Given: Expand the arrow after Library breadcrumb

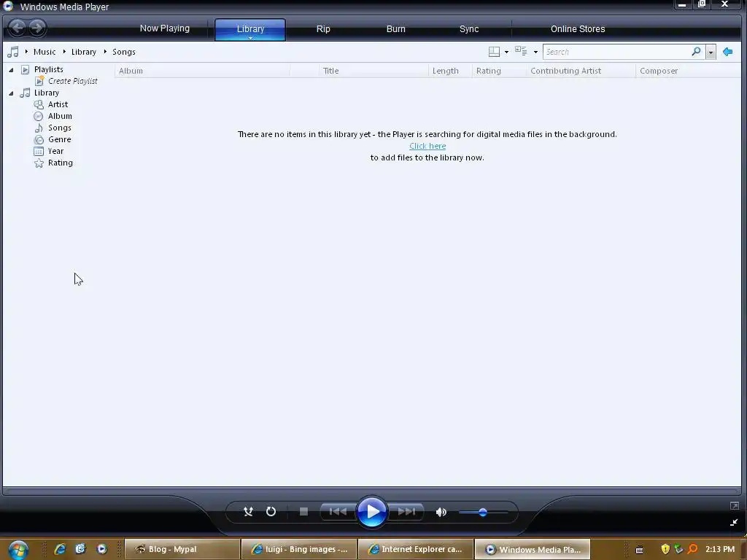Looking at the screenshot, I should (105, 52).
